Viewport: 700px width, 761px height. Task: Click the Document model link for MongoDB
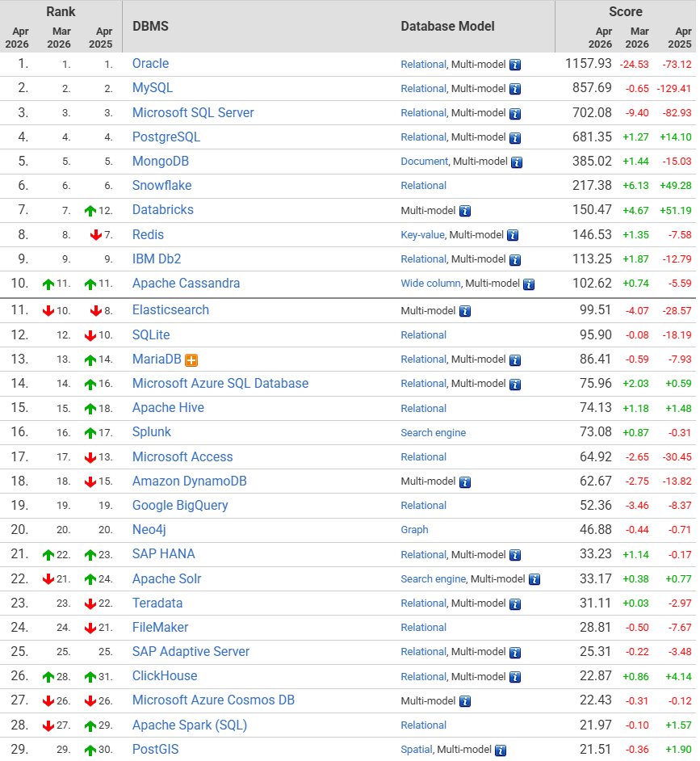coord(424,162)
